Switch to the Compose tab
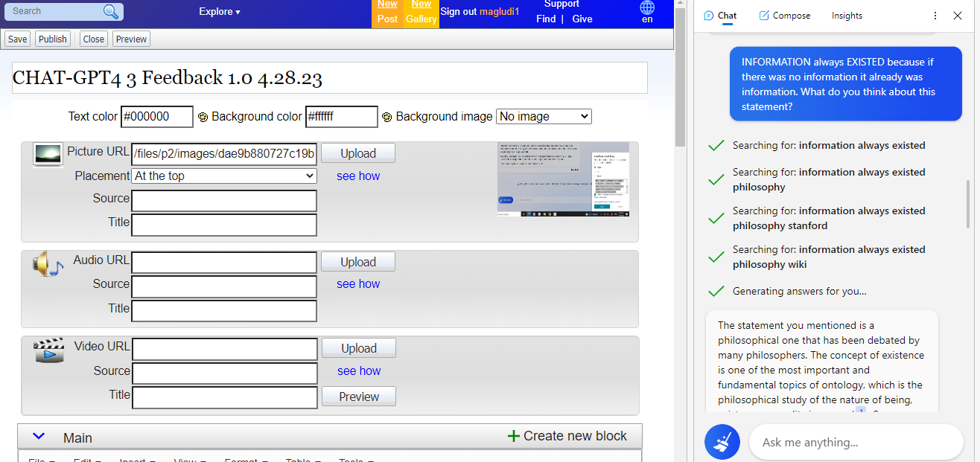 pyautogui.click(x=784, y=16)
